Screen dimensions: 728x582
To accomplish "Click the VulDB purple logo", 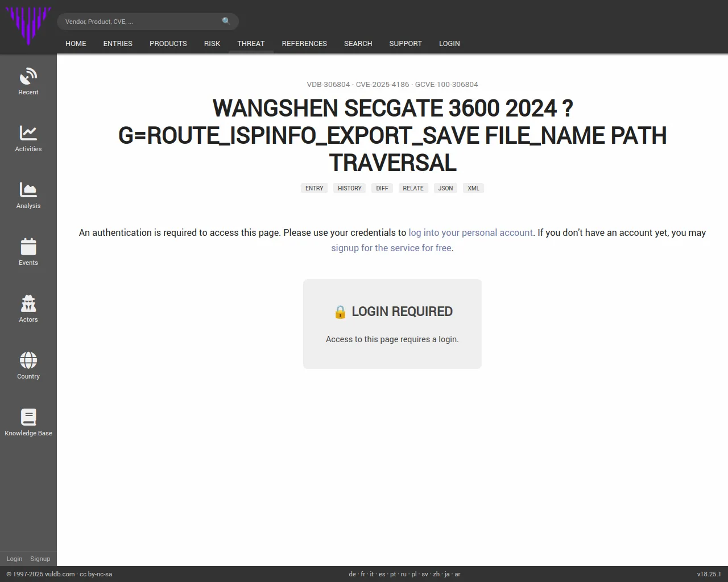I will [x=28, y=26].
